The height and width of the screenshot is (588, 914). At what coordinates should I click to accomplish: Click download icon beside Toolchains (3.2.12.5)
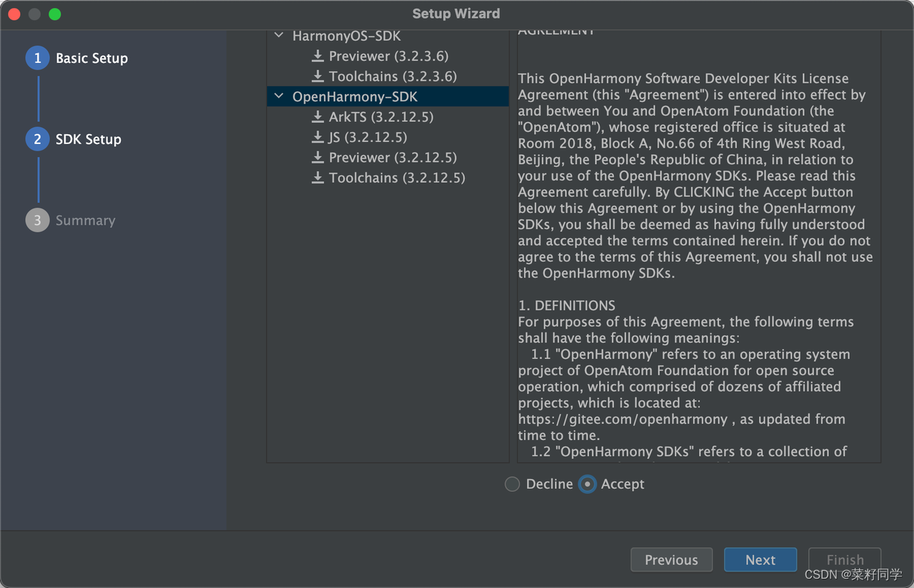318,178
